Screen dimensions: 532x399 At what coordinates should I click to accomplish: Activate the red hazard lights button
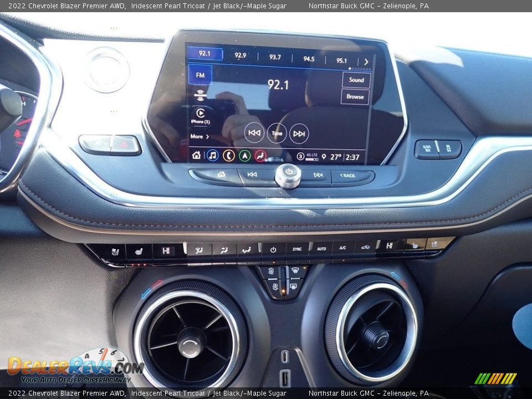pyautogui.click(x=125, y=145)
